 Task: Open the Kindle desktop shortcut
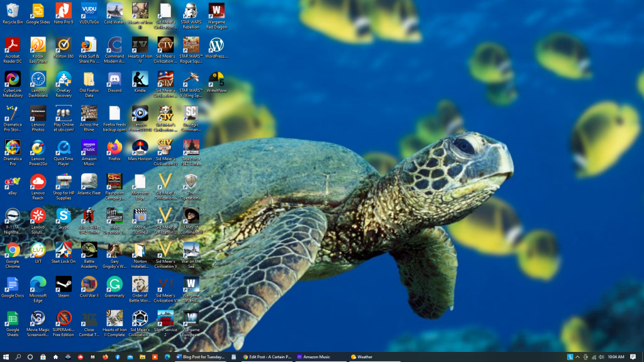(x=140, y=79)
